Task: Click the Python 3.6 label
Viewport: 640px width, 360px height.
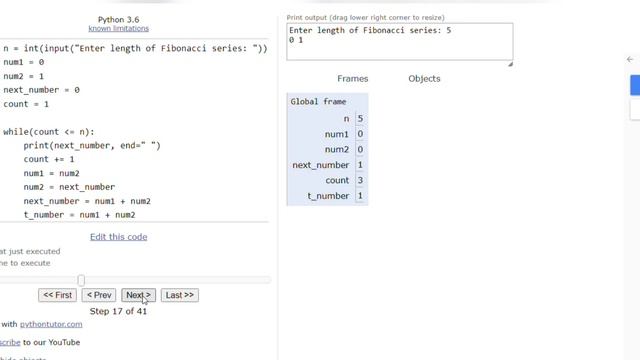Action: click(x=118, y=20)
